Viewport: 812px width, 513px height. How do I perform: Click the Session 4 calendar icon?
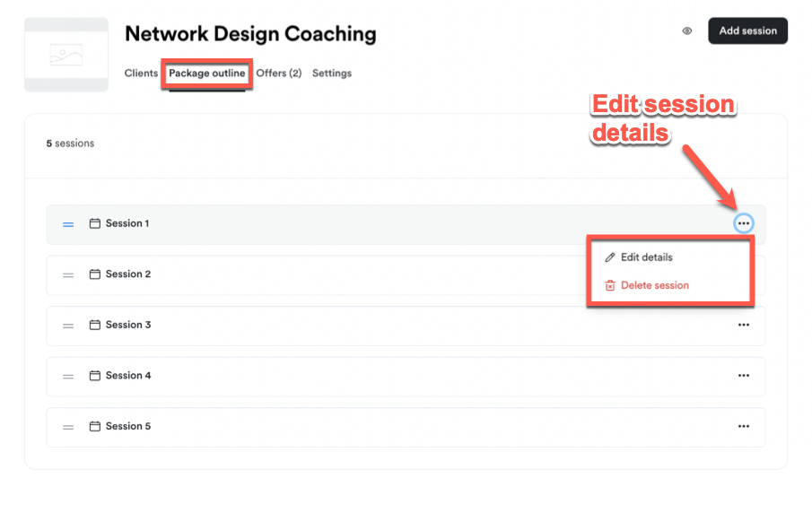pyautogui.click(x=95, y=376)
